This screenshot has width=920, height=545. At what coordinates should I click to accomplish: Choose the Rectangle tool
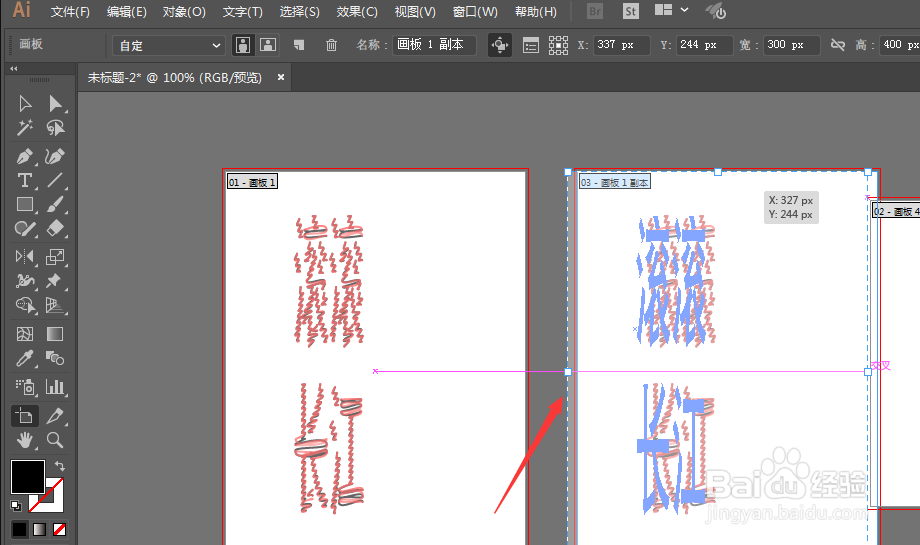(25, 204)
